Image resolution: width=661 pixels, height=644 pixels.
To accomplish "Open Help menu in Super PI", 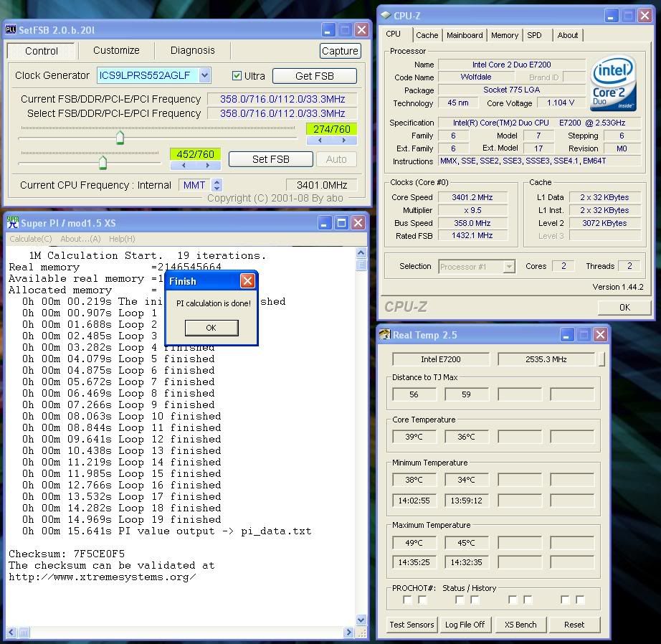I will (122, 239).
